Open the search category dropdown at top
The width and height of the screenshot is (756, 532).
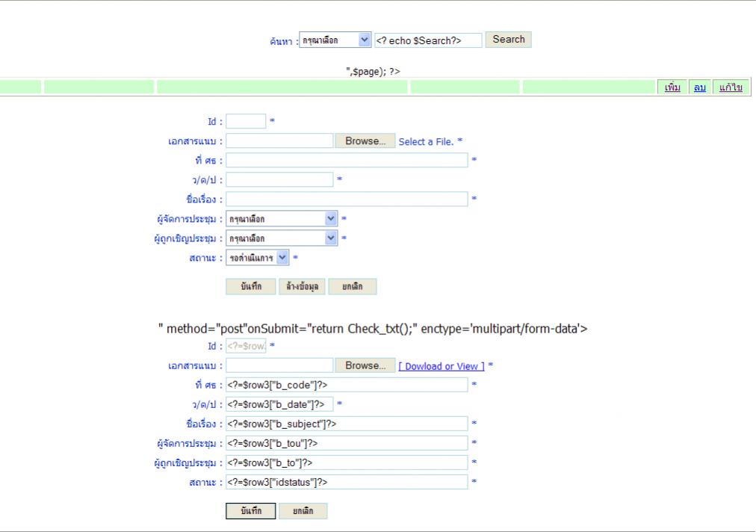335,40
